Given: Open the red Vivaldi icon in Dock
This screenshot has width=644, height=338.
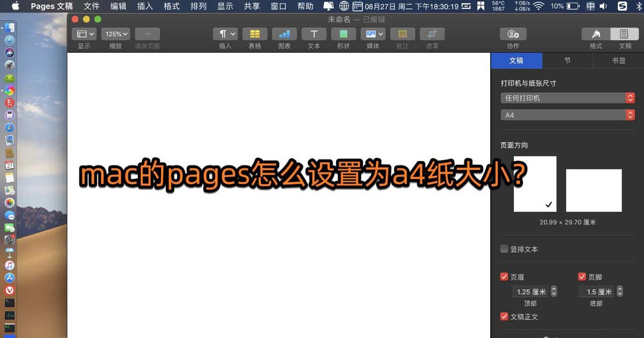Looking at the screenshot, I should click(x=10, y=290).
